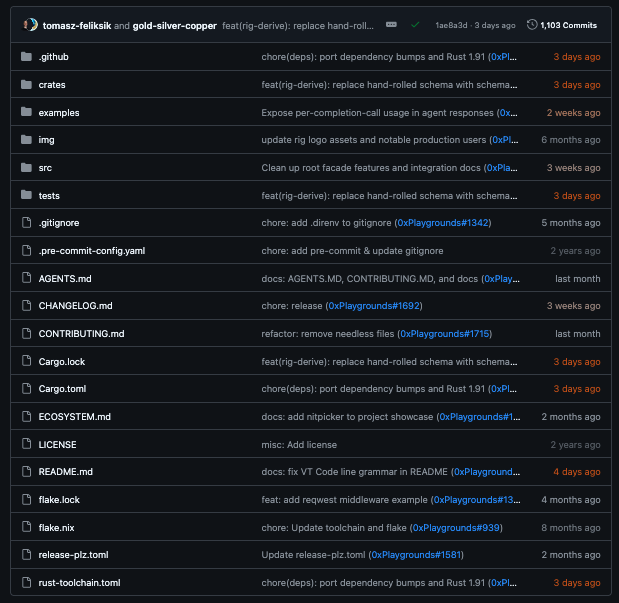Open the 'misc: Add license' commit

click(299, 445)
